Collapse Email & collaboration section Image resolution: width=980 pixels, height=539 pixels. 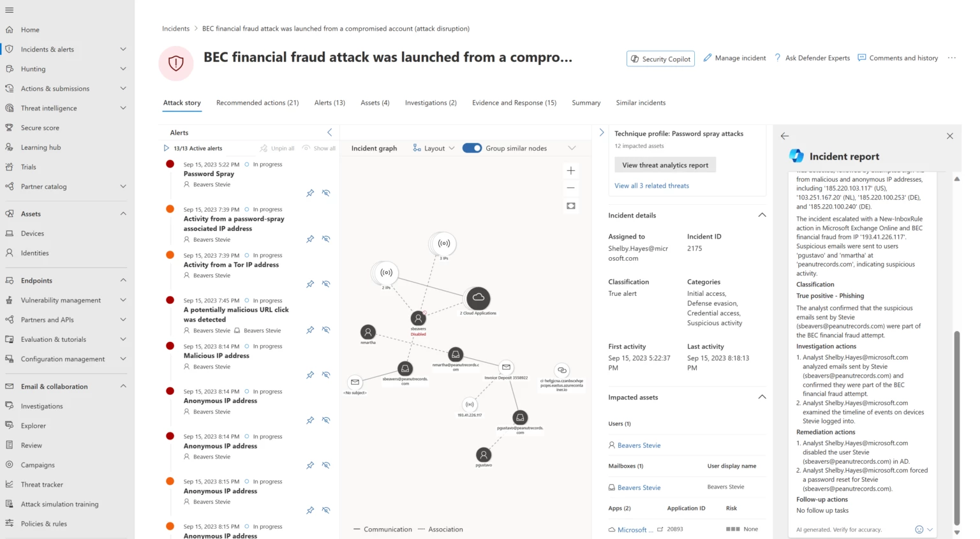pos(123,387)
